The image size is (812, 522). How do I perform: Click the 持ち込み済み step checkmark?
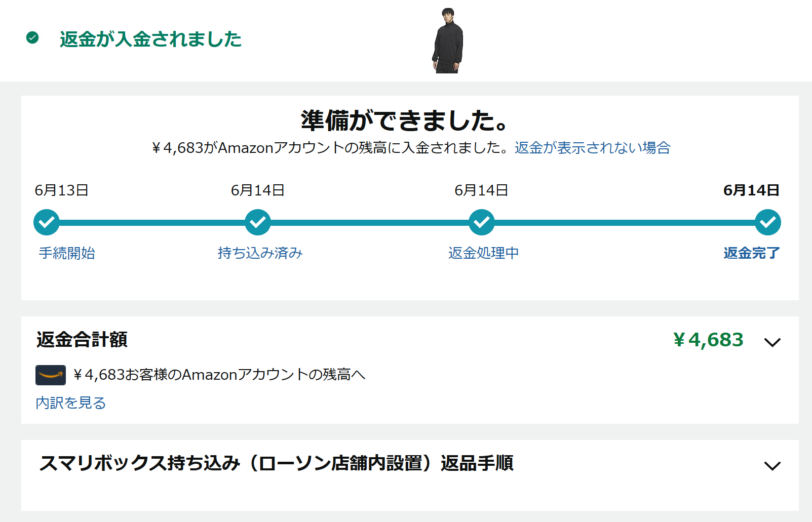pos(258,222)
